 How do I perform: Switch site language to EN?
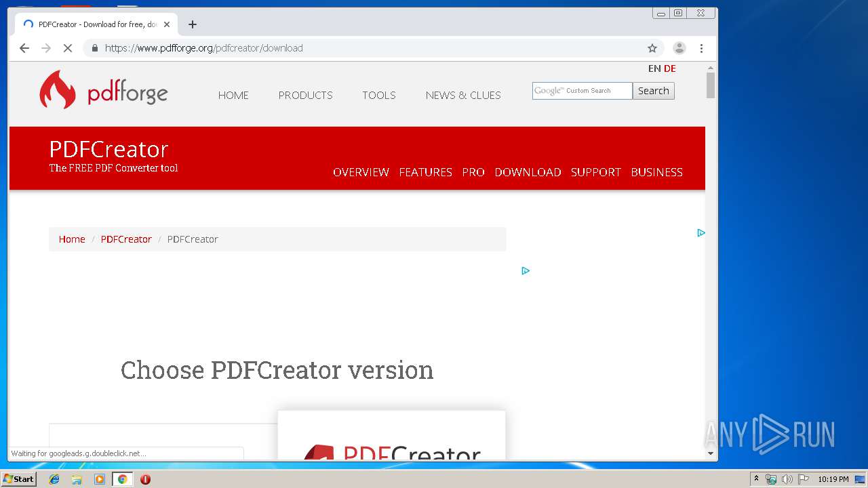coord(654,68)
